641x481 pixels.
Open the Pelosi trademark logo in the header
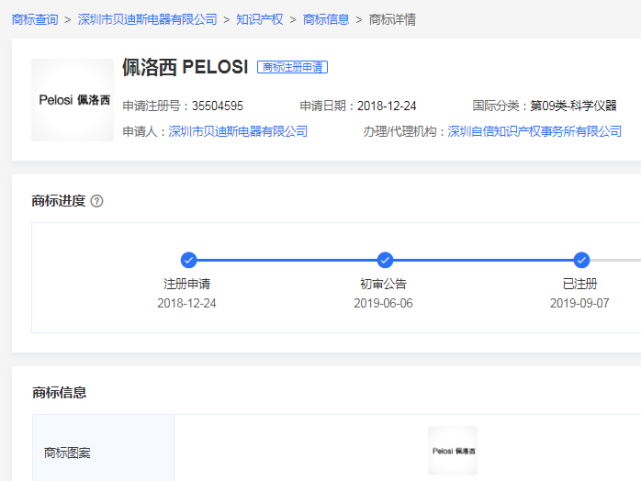tap(72, 100)
